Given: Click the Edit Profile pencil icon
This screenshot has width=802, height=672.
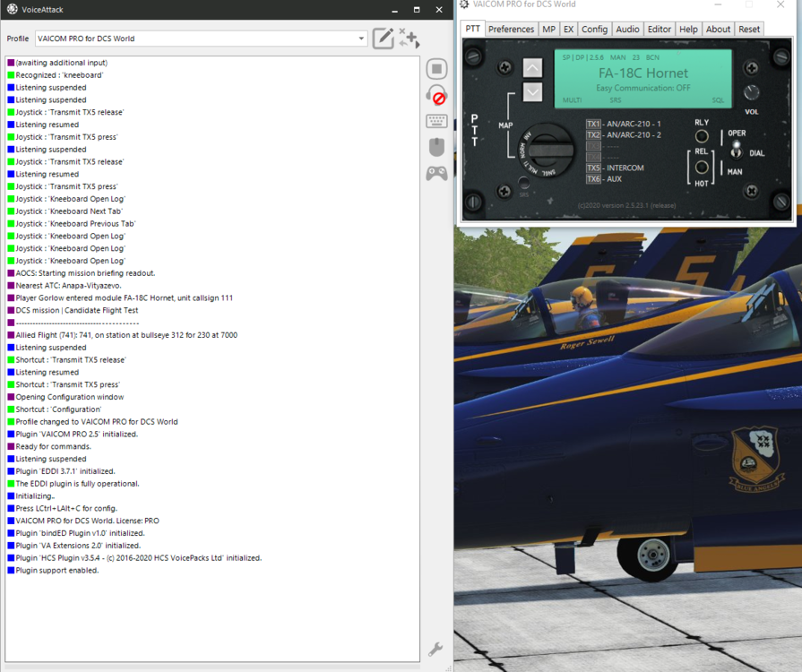Looking at the screenshot, I should pos(383,39).
